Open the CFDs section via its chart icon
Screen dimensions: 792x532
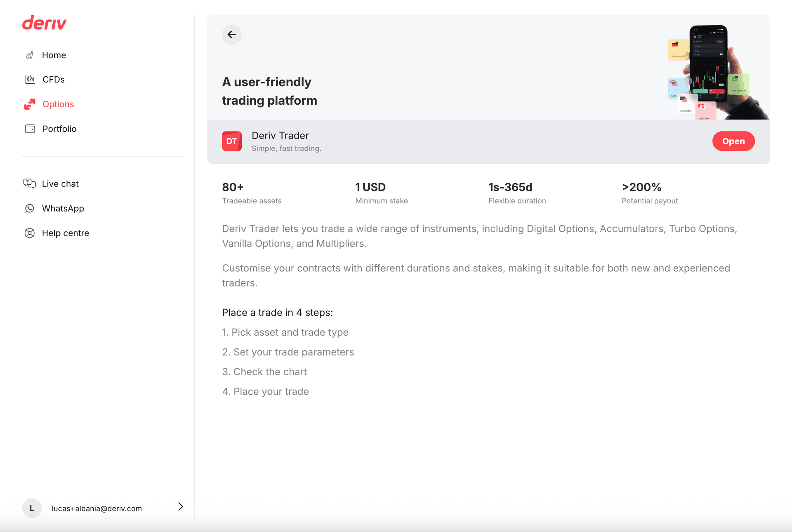[x=30, y=79]
